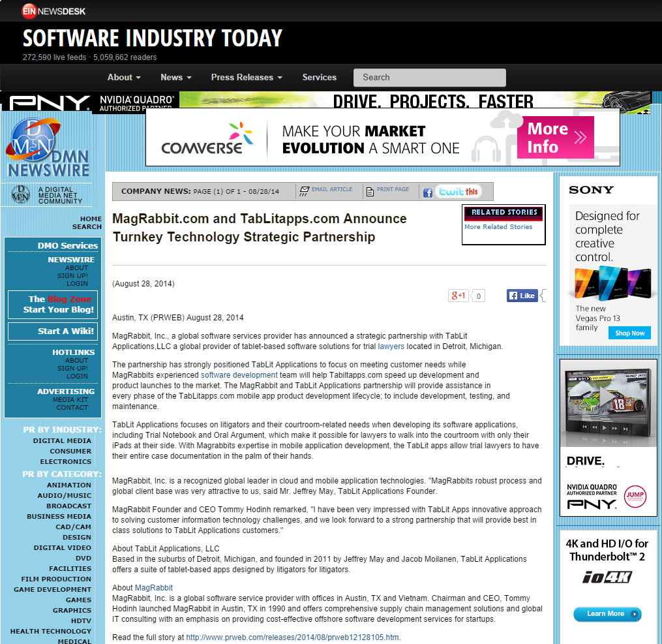662x644 pixels.
Task: Open the GAME DEVELOPMENT category
Action: pyautogui.click(x=52, y=590)
